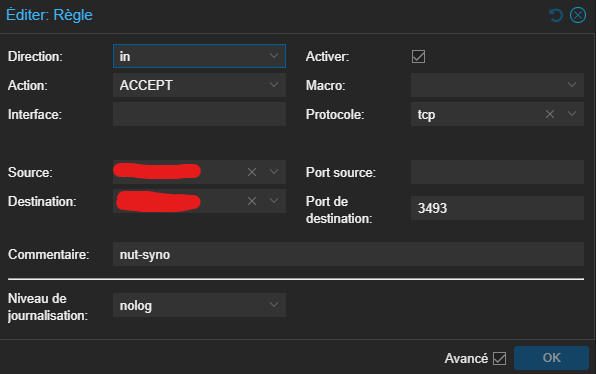Click the Commentaire field with nut-syno
This screenshot has width=596, height=374.
(x=348, y=254)
